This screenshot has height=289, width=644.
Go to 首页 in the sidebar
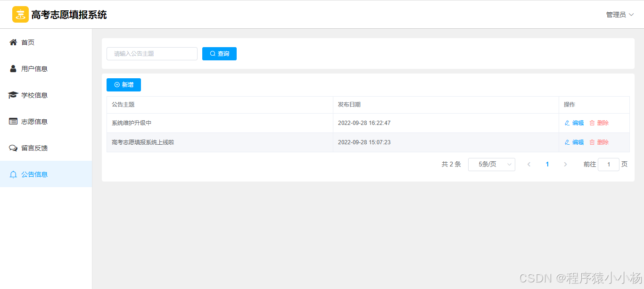(46, 42)
